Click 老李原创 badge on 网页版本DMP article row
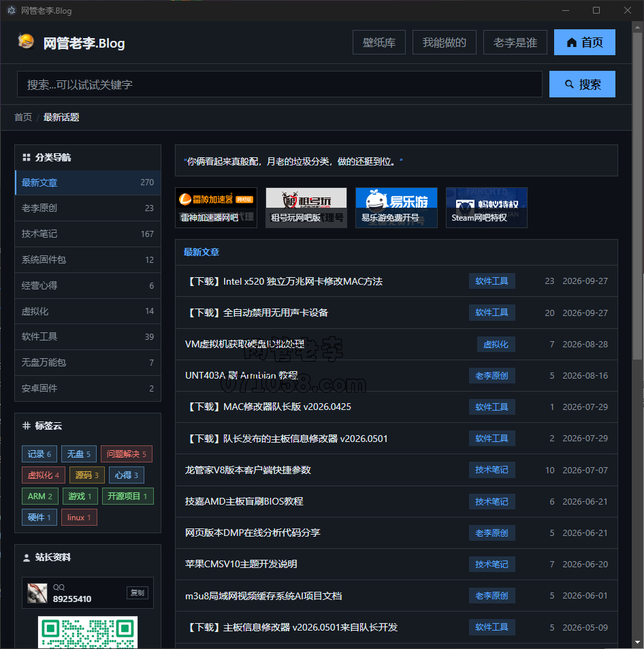 point(492,533)
